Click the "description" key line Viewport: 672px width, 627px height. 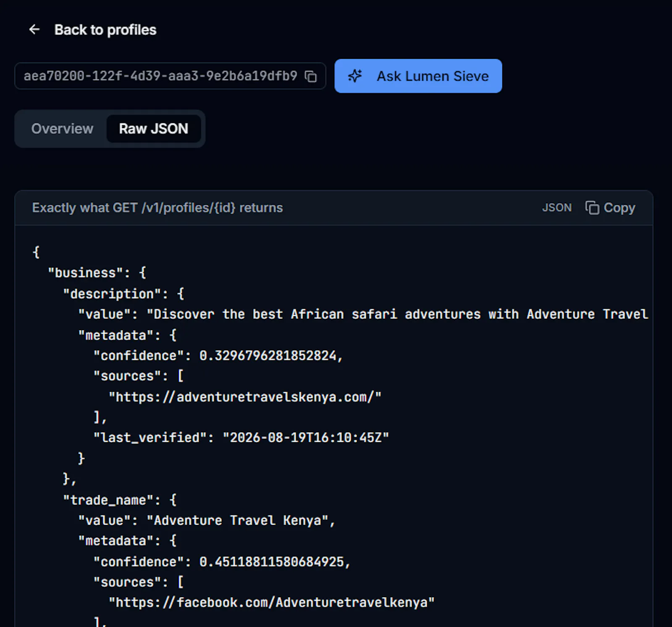click(124, 294)
